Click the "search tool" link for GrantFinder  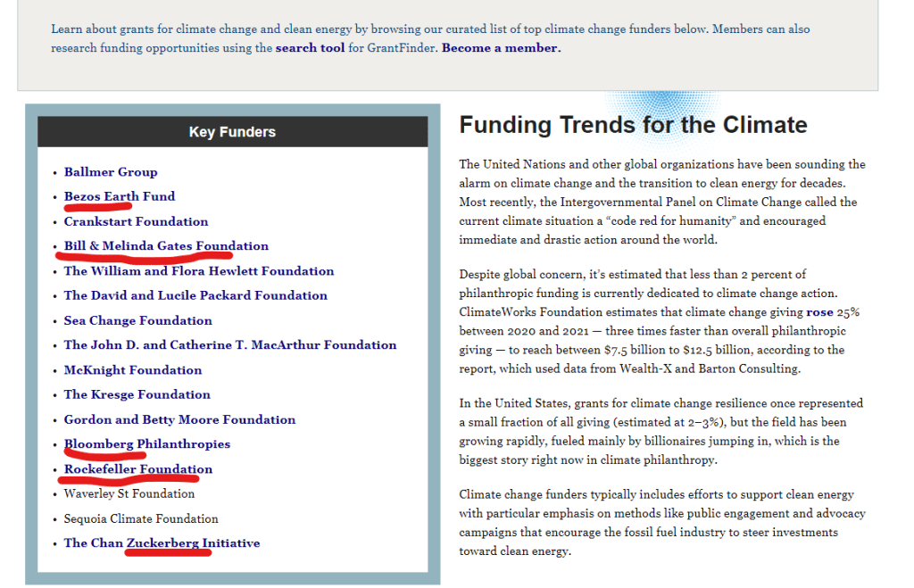310,48
